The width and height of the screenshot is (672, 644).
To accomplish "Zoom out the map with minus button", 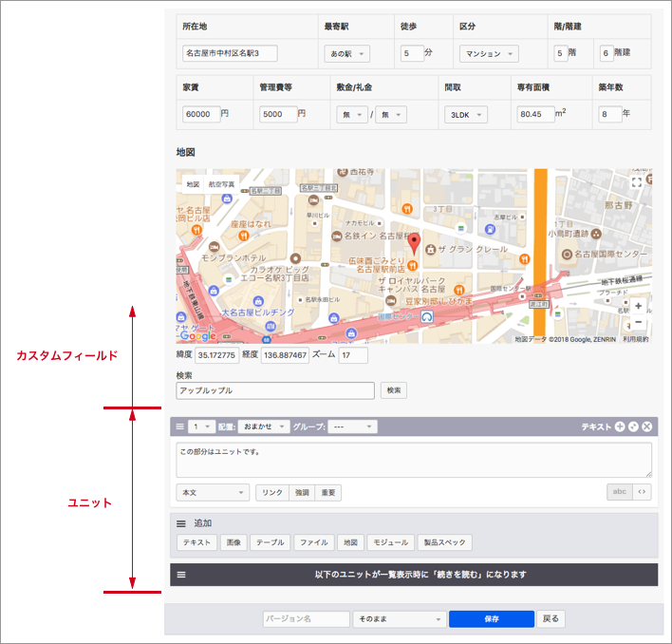I will [638, 323].
